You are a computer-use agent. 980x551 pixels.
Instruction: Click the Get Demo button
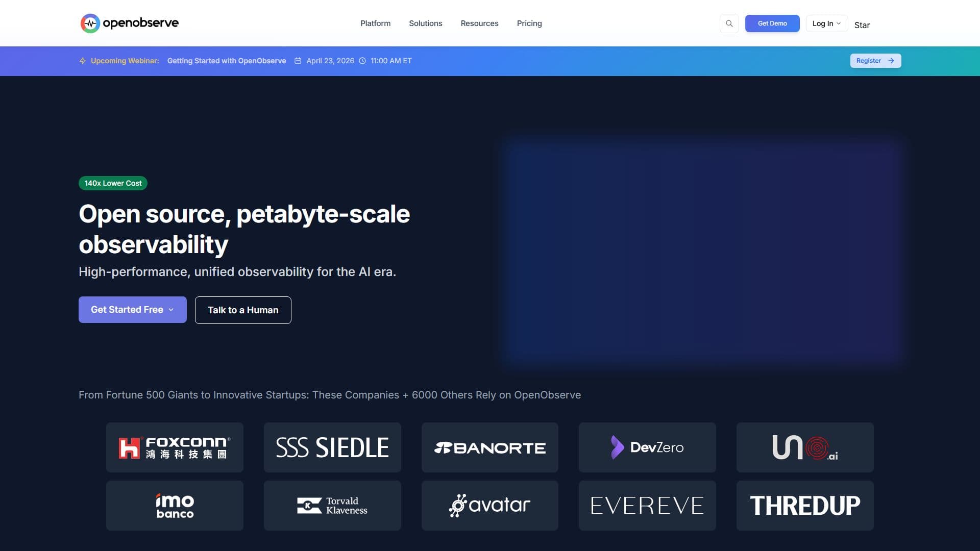(772, 23)
